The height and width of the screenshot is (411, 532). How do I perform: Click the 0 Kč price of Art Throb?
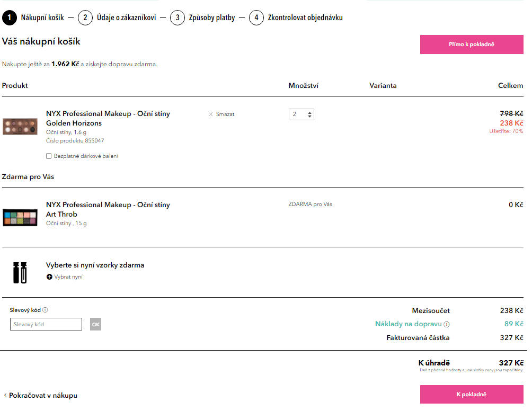pos(516,204)
